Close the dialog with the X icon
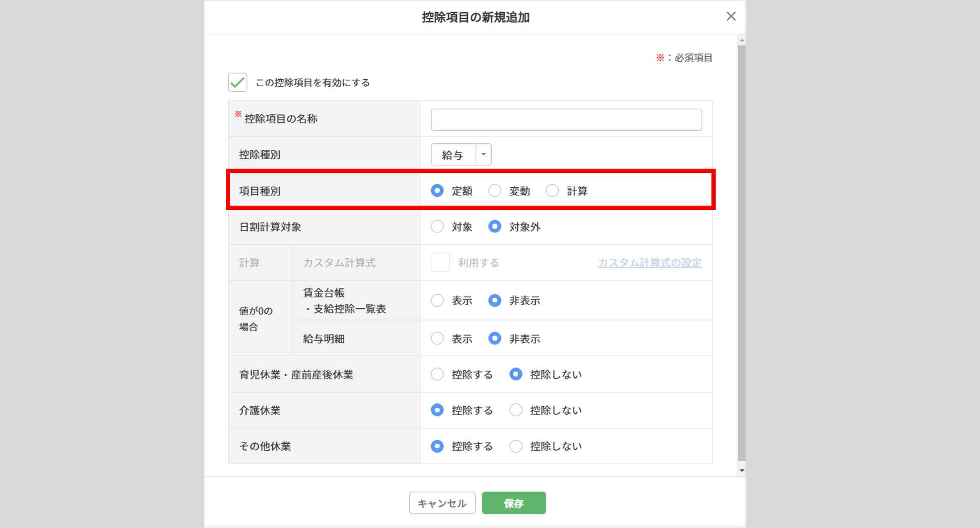Viewport: 980px width, 528px height. pyautogui.click(x=731, y=16)
